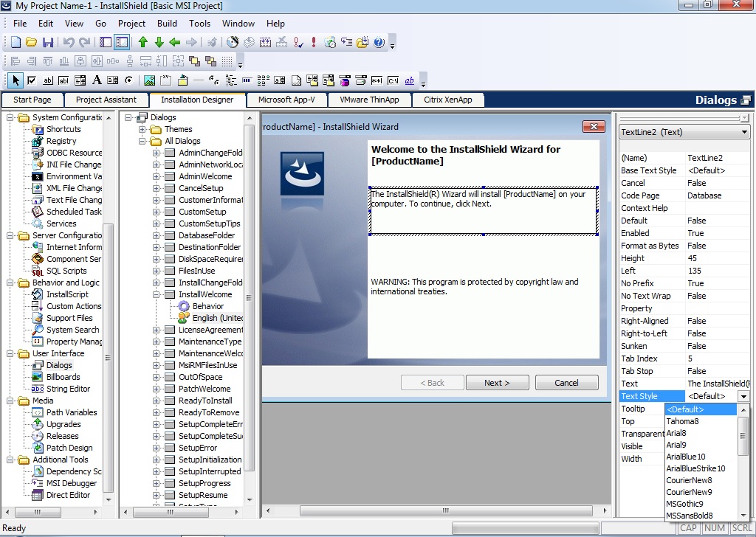Collapse the Behavior and Logic group
The image size is (756, 537).
(10, 283)
